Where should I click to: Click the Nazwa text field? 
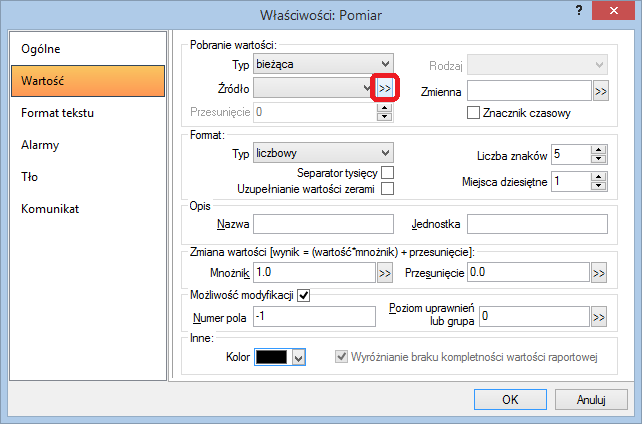(323, 224)
